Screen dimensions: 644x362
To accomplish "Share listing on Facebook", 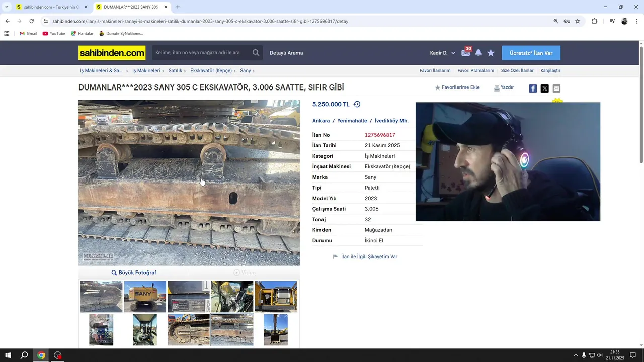I will click(x=533, y=88).
